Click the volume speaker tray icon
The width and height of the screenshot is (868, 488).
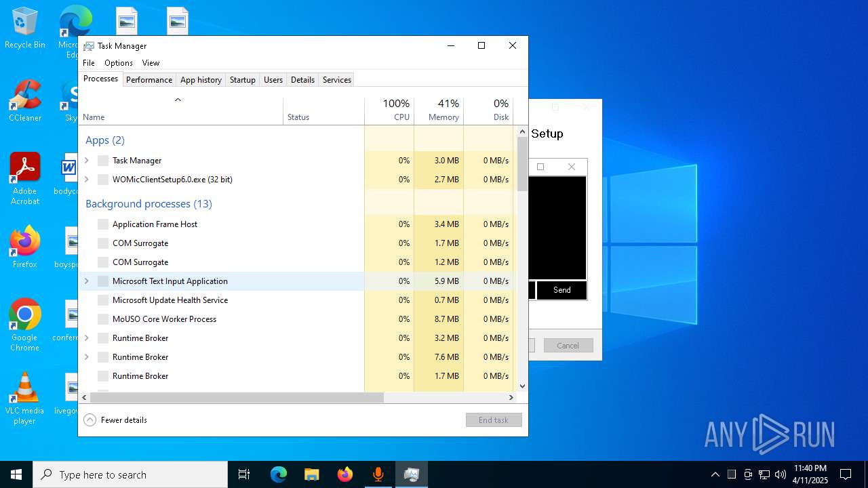(x=781, y=474)
